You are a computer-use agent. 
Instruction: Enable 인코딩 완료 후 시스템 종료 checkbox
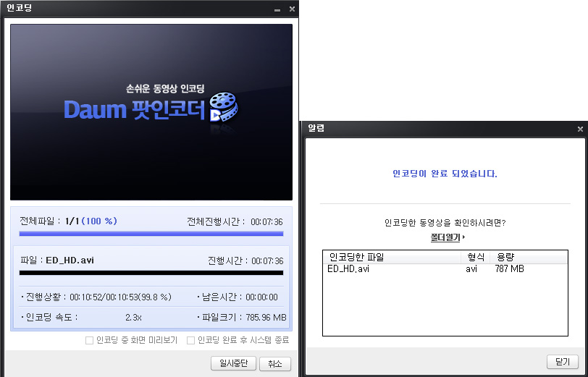click(190, 340)
